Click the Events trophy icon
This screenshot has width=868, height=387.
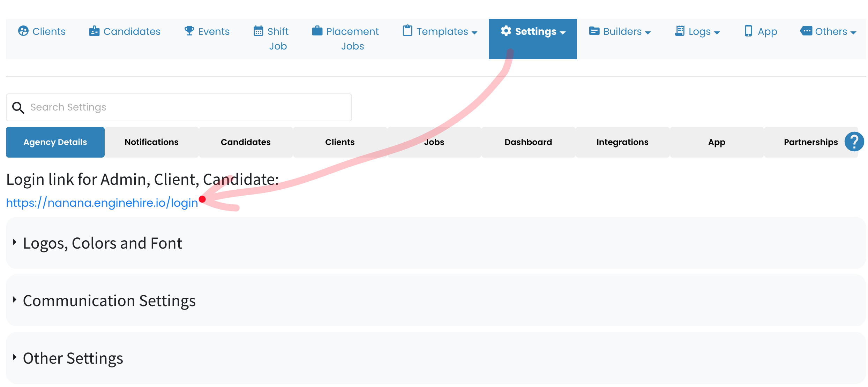pos(189,31)
